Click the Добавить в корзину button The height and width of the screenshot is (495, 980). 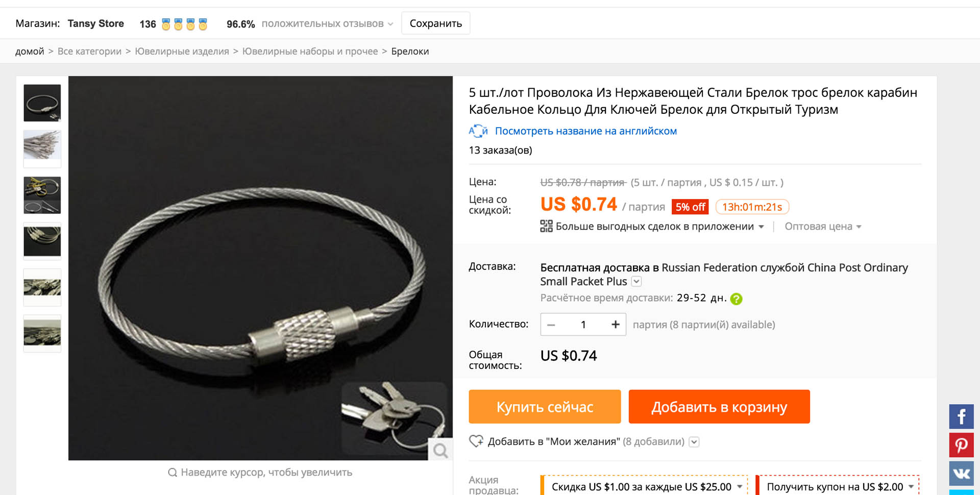719,407
